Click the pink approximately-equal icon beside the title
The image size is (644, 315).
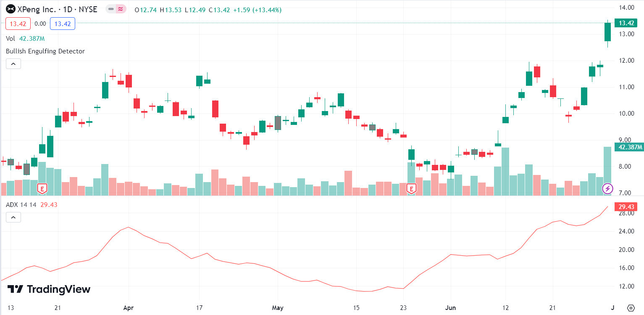click(x=121, y=9)
